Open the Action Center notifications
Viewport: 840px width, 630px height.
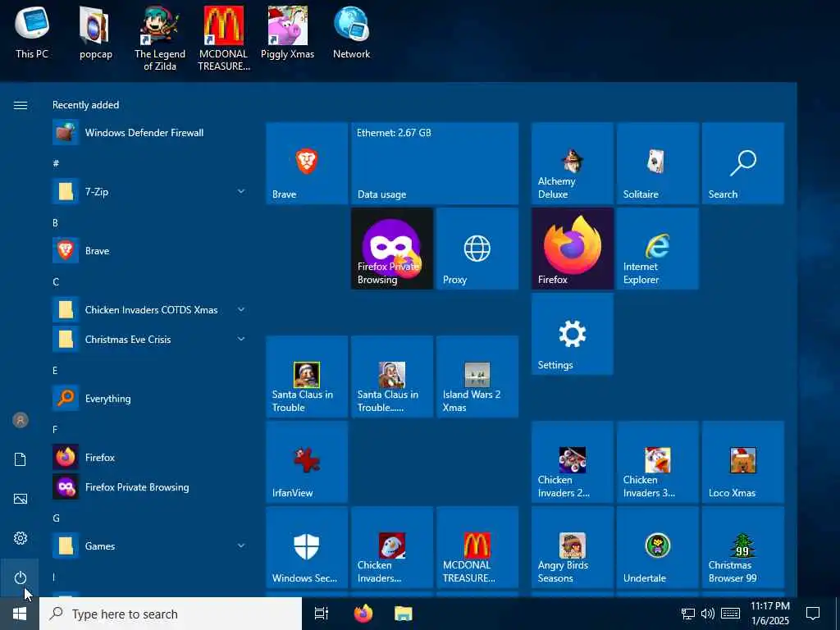pos(813,614)
